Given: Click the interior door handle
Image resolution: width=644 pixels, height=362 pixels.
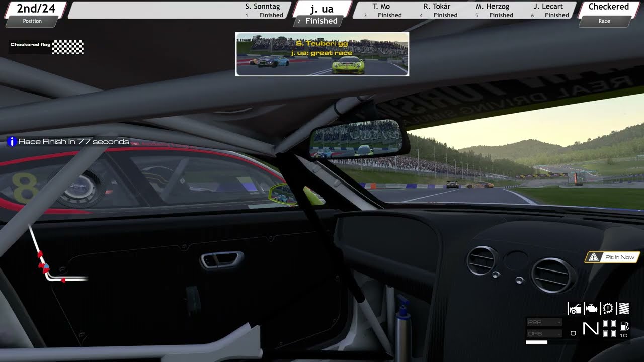Looking at the screenshot, I should coord(221,260).
